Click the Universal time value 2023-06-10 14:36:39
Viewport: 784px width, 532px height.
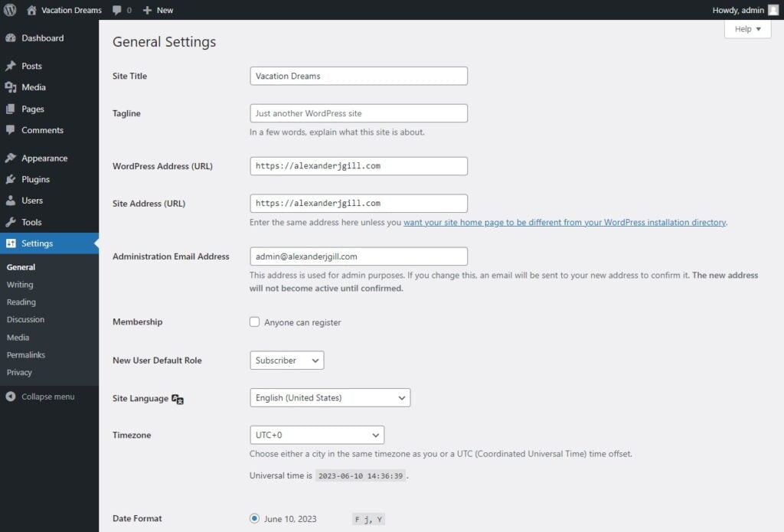(361, 476)
